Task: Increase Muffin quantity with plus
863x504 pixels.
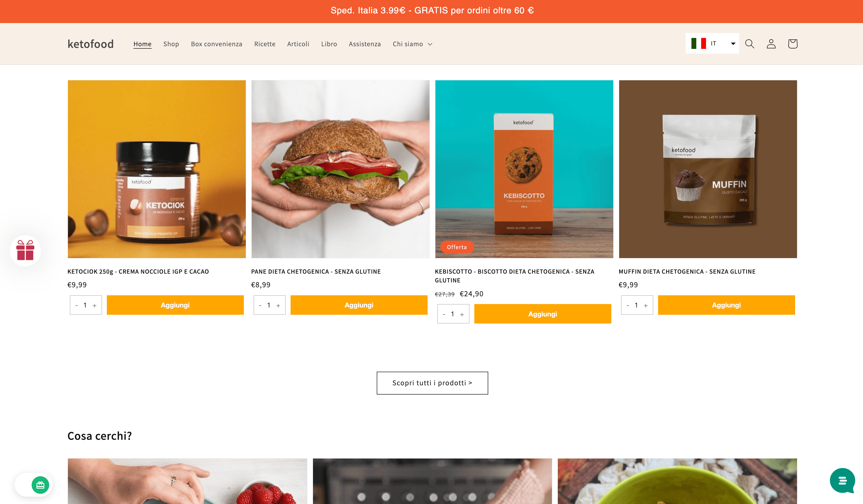Action: point(645,306)
